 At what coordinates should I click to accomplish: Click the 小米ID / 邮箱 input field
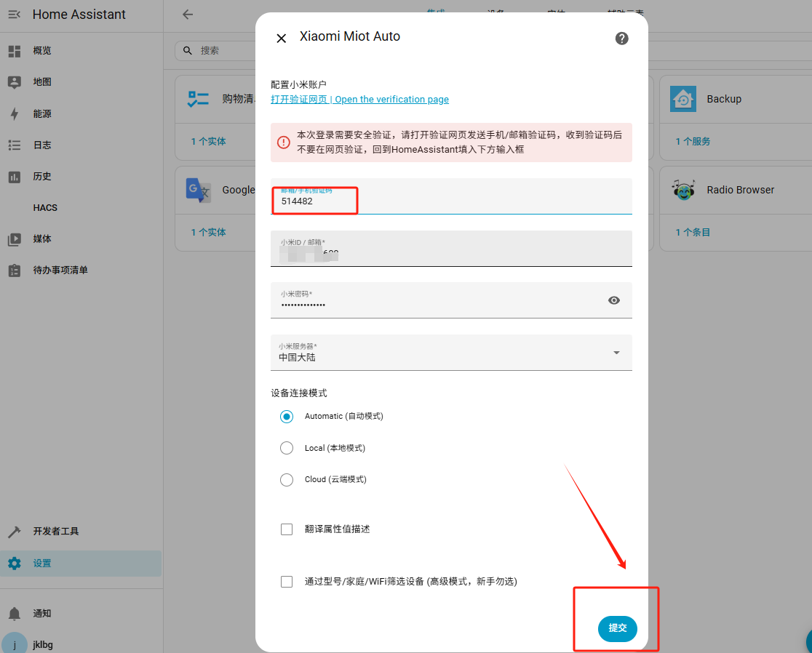(x=451, y=249)
